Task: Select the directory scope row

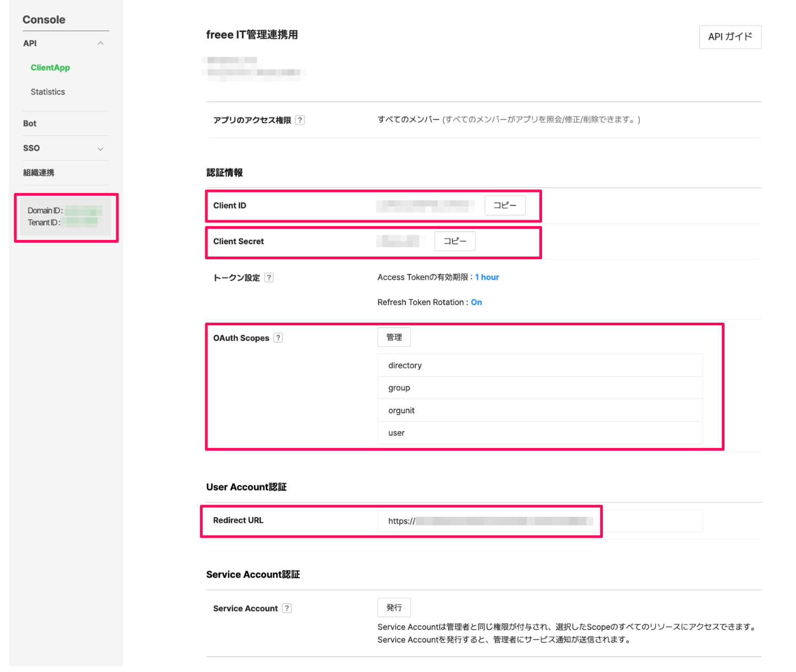Action: [x=540, y=365]
